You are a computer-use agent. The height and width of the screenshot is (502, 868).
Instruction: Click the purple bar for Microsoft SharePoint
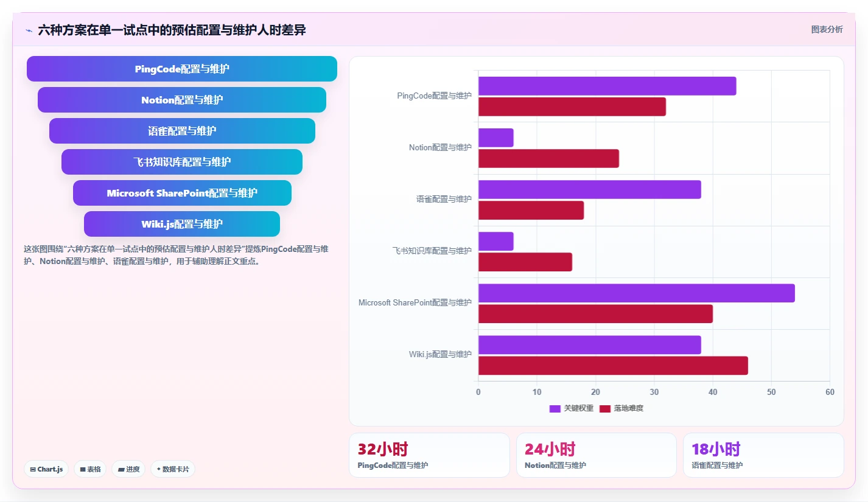tap(637, 293)
